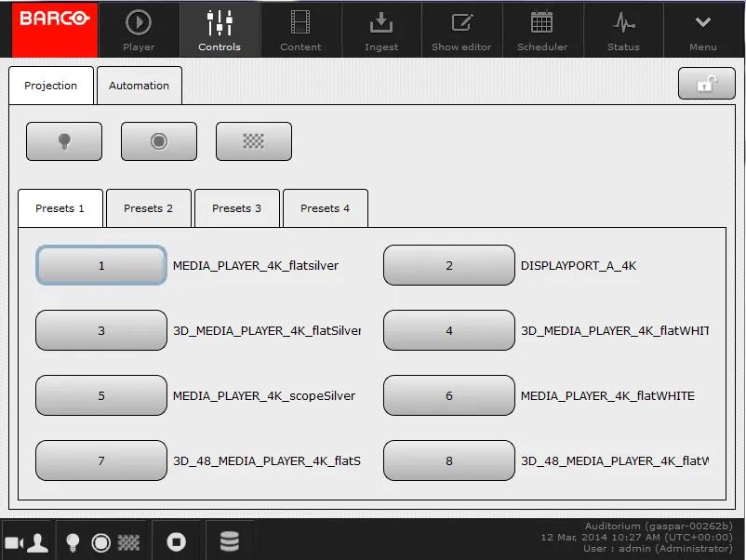The width and height of the screenshot is (746, 560).
Task: Click the storage database icon in footer
Action: click(229, 541)
